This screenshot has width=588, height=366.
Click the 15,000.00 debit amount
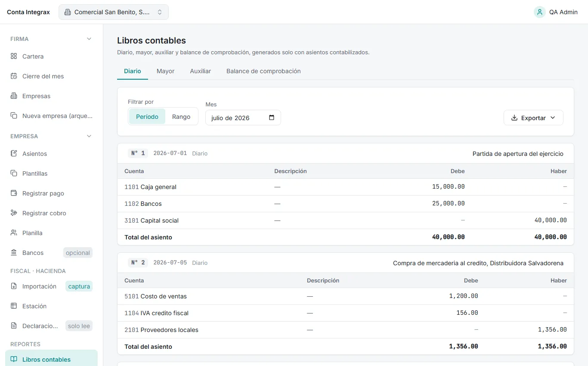[x=449, y=187]
